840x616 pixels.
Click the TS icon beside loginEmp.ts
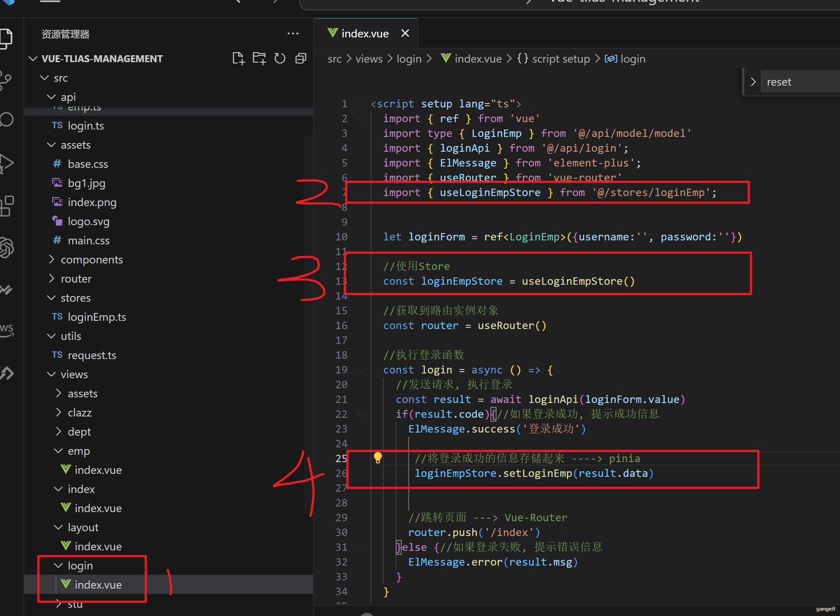pos(57,316)
